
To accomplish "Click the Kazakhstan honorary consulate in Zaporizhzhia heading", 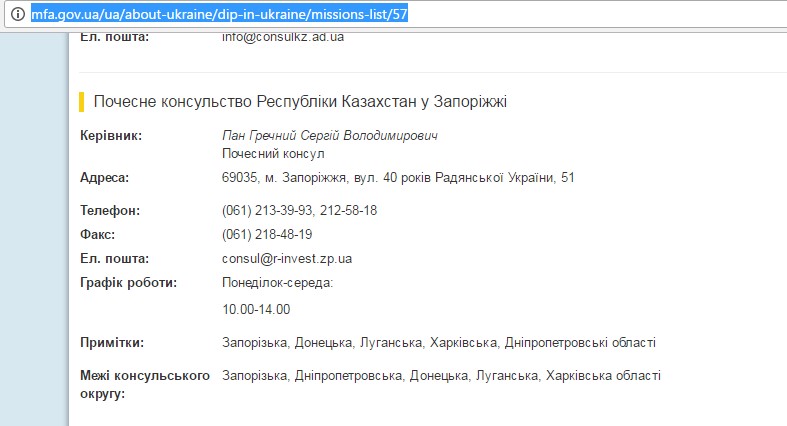I will point(300,101).
